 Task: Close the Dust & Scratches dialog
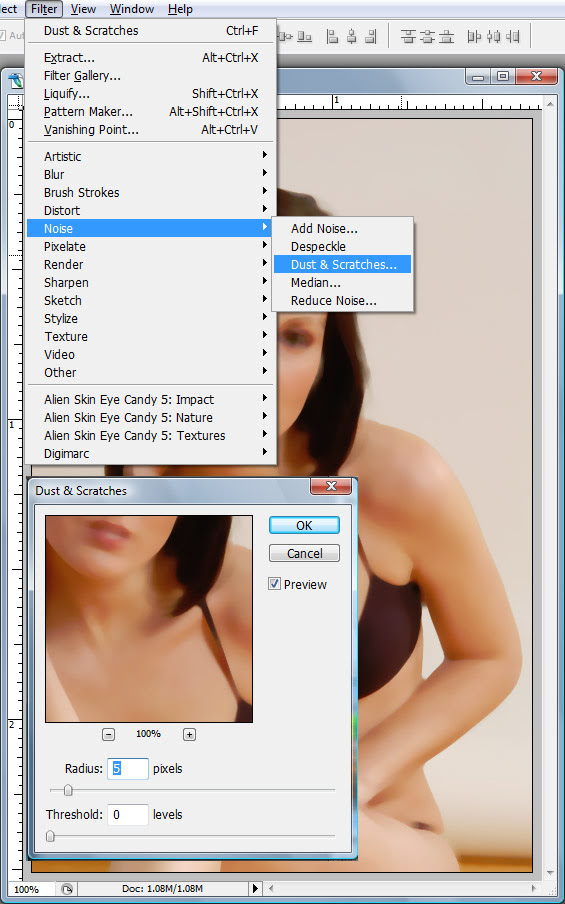[x=331, y=486]
